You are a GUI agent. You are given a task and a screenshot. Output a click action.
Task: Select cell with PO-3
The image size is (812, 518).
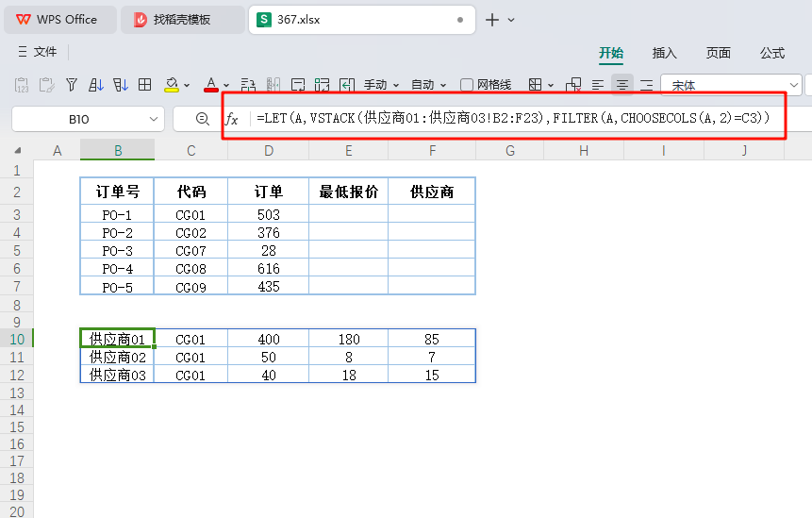tap(117, 251)
